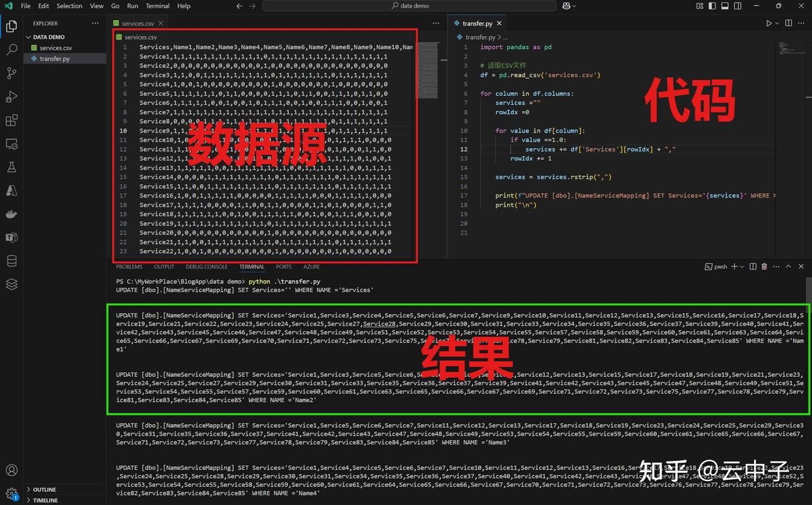Open the Search view in activity bar
Viewport: 812px width, 505px height.
11,49
